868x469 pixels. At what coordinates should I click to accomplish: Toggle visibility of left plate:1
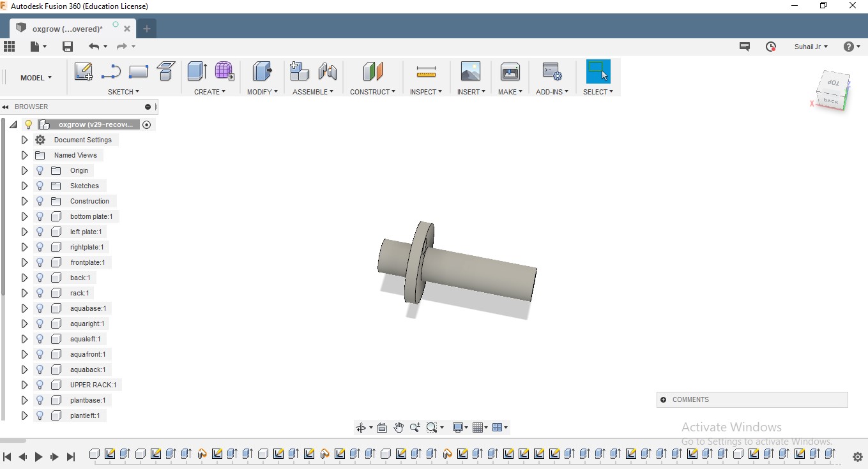pyautogui.click(x=40, y=232)
